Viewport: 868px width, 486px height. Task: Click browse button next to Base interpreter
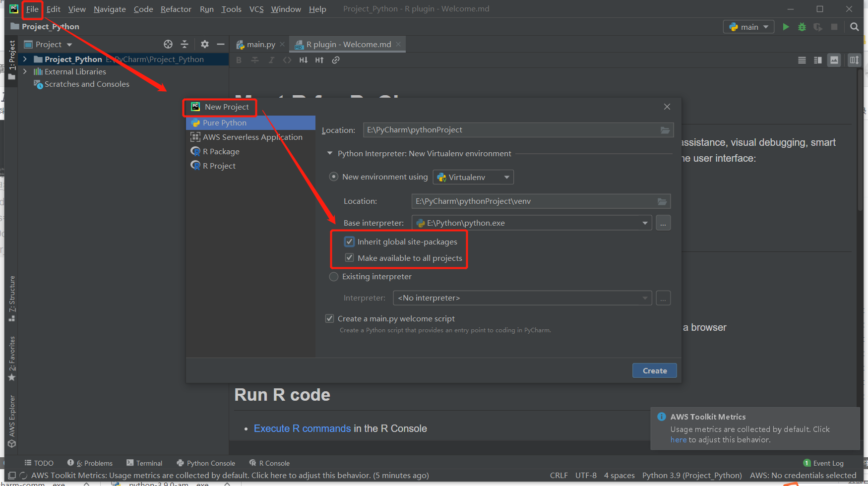coord(663,223)
